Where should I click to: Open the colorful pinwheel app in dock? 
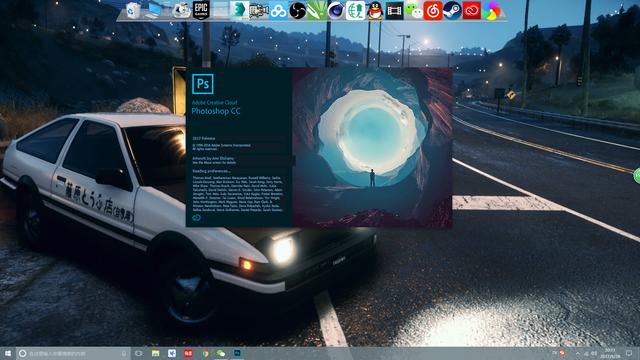[x=491, y=11]
